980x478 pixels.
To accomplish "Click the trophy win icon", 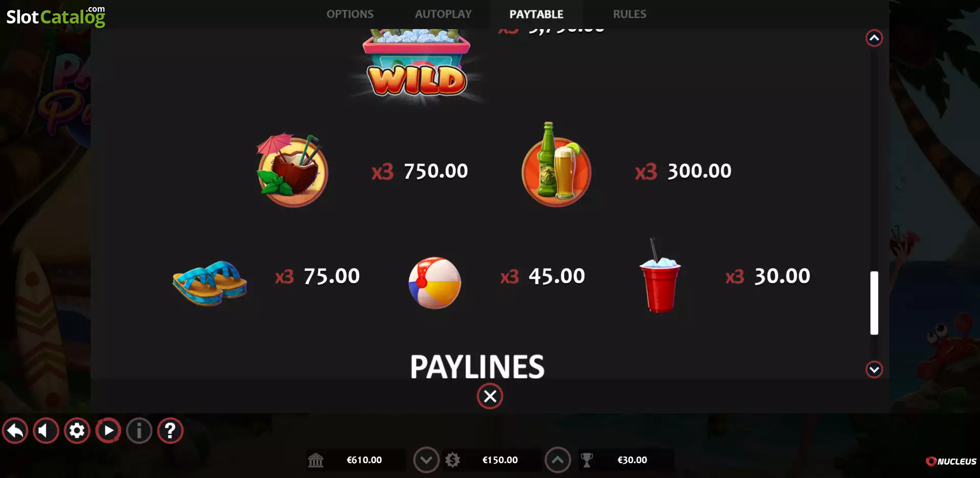I will (x=586, y=460).
